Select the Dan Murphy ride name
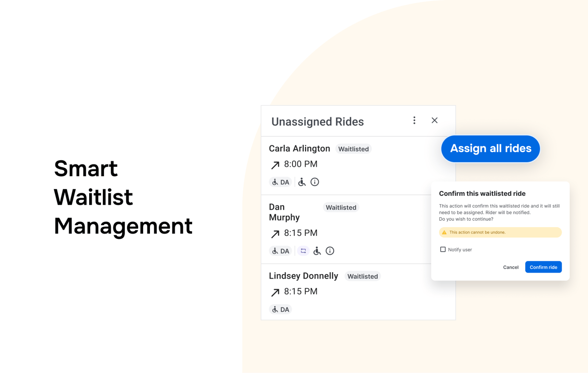The width and height of the screenshot is (588, 373). coord(284,212)
